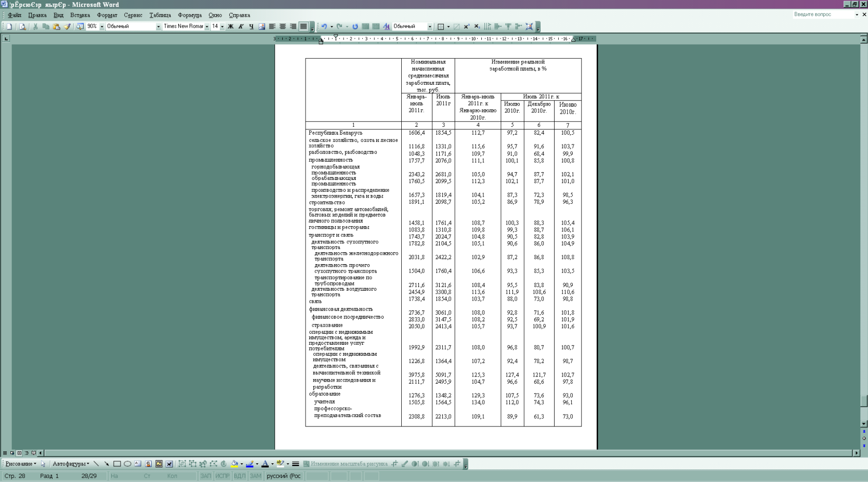The image size is (868, 482).
Task: Cut the selection with the scissors icon
Action: tap(36, 27)
